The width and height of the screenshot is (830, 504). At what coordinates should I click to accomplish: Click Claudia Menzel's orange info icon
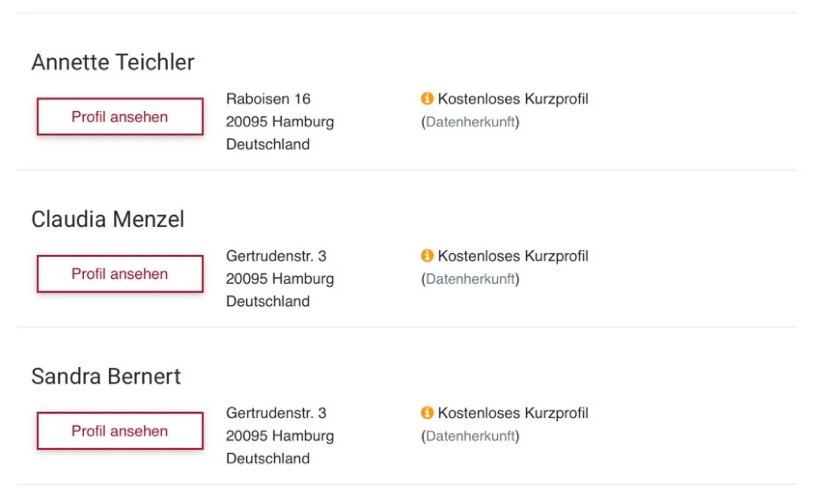427,255
